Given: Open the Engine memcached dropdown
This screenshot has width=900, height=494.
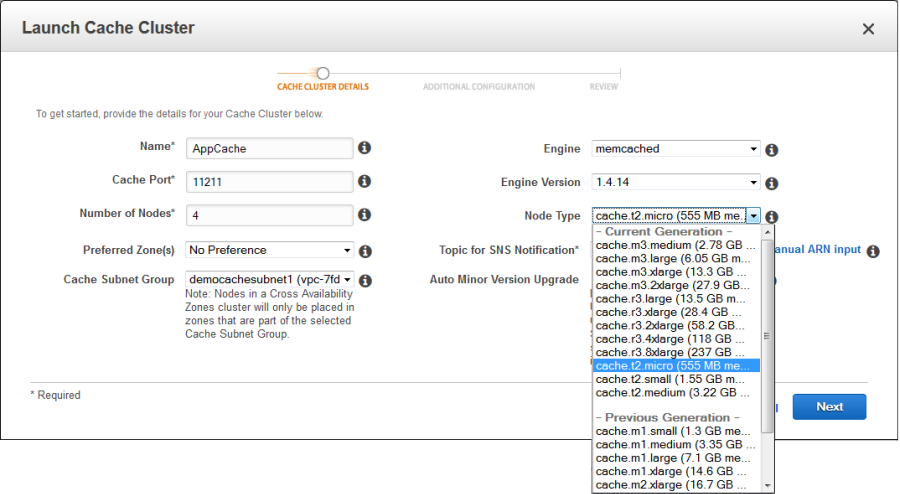Looking at the screenshot, I should point(676,149).
